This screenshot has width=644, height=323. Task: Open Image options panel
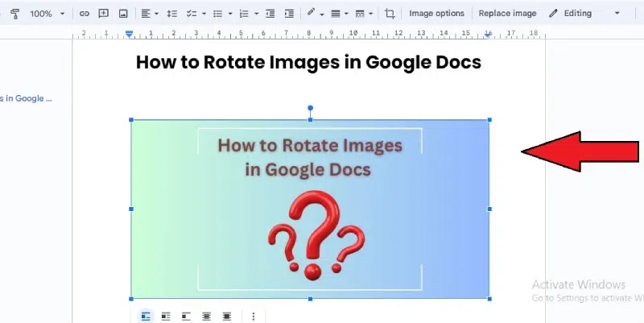436,13
